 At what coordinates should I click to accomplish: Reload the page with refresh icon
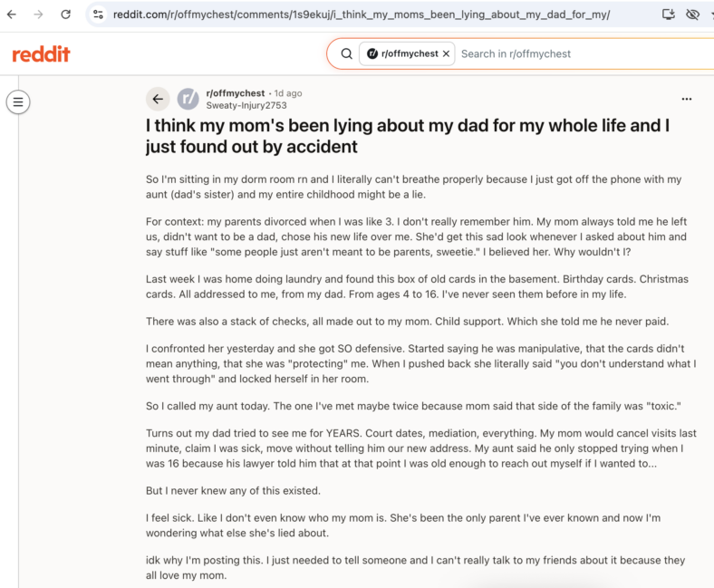pos(66,14)
